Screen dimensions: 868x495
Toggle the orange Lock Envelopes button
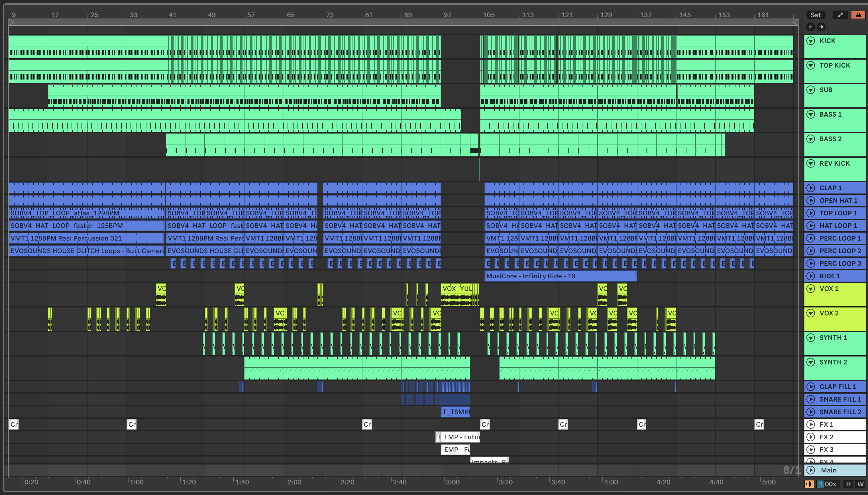tap(858, 15)
